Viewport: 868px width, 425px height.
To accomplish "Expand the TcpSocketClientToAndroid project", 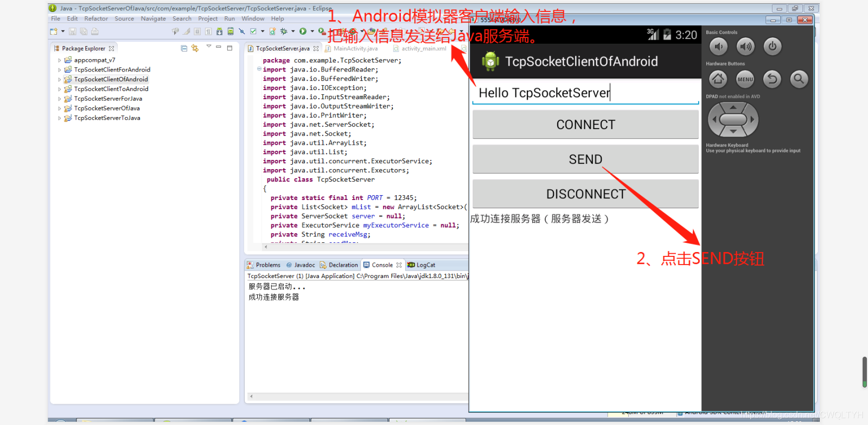I will (x=60, y=89).
